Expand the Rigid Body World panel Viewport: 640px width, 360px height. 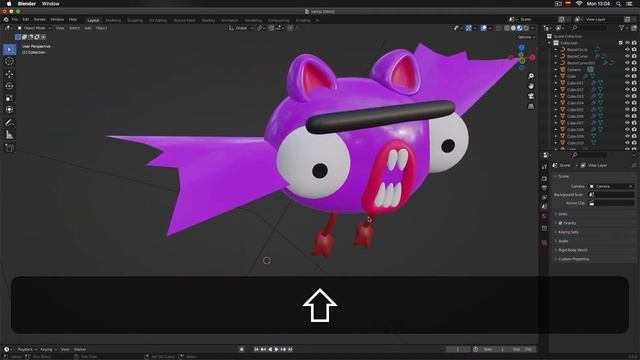(x=573, y=250)
